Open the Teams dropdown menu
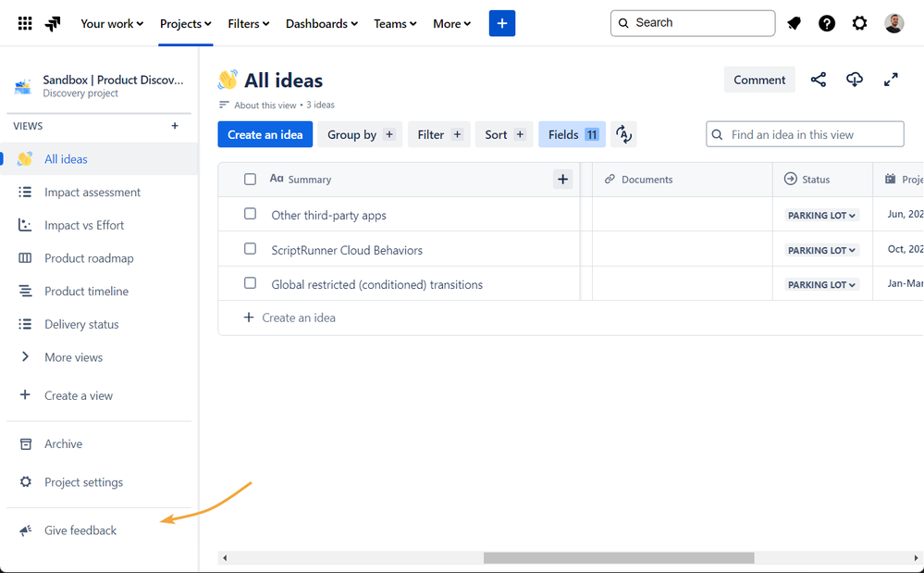This screenshot has width=924, height=573. [x=395, y=23]
